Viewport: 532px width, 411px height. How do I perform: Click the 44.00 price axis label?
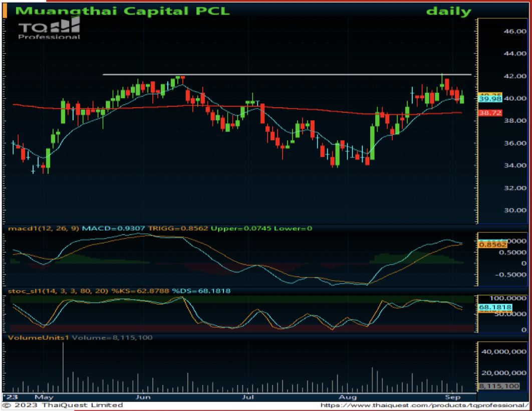pos(514,54)
